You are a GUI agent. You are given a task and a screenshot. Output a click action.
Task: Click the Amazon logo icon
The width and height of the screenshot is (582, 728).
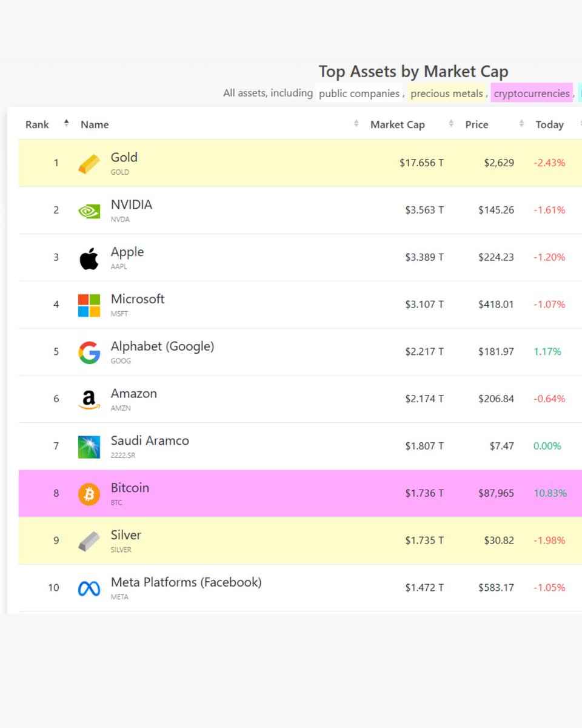click(89, 400)
